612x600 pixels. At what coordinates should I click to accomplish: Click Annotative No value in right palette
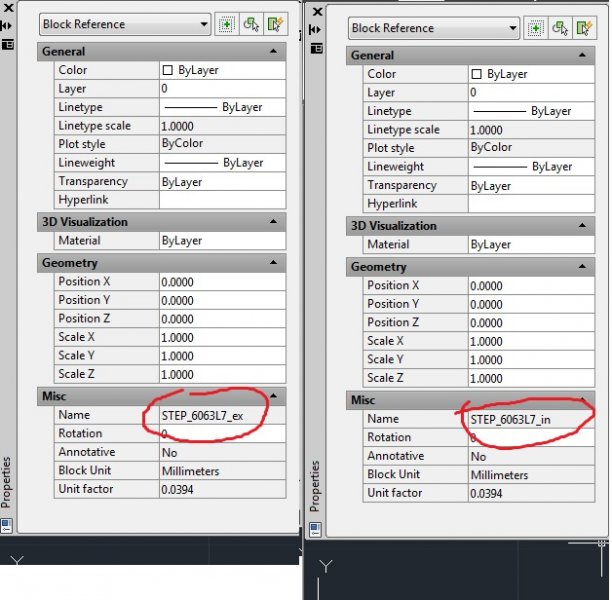pos(532,456)
